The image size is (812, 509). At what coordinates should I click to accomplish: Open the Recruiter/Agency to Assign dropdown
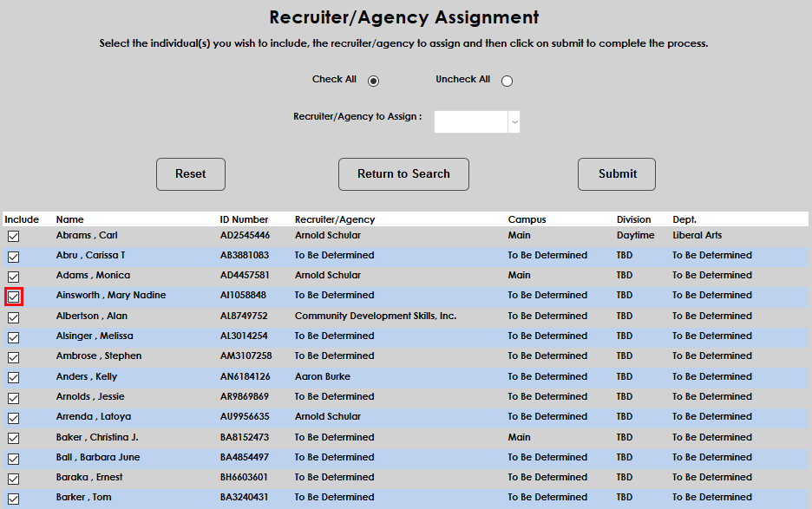point(514,121)
